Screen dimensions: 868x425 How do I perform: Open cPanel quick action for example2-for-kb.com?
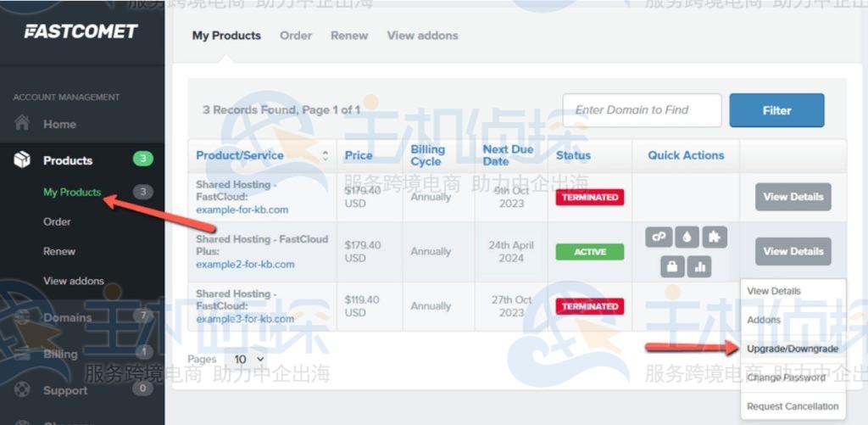[659, 238]
